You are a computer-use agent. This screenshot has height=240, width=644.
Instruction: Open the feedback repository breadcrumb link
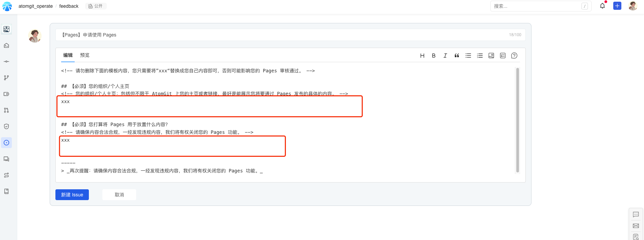(69, 6)
